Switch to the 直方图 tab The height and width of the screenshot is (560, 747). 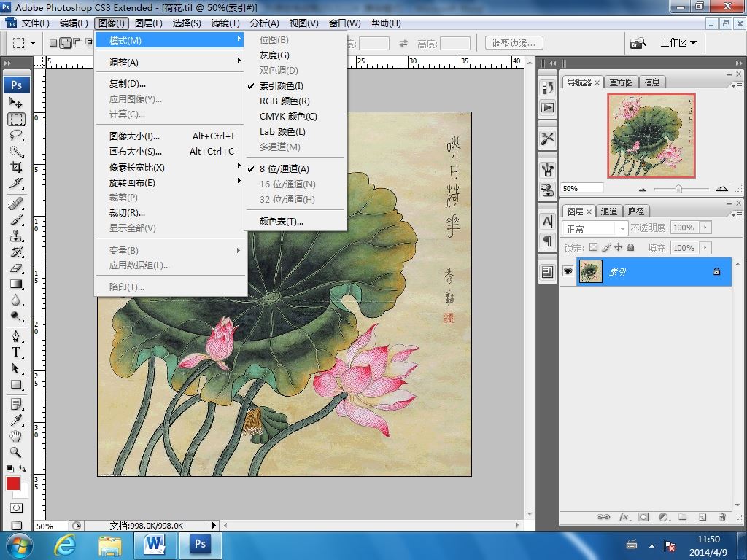[621, 82]
